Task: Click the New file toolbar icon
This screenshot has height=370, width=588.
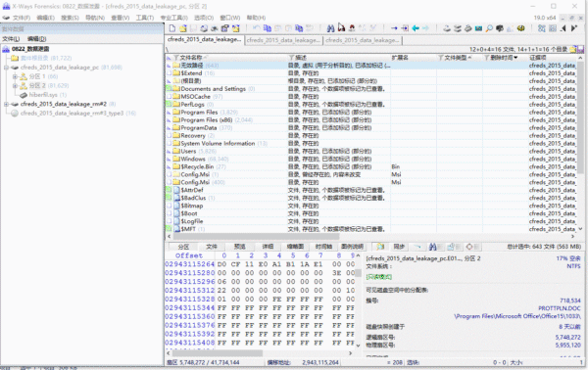Action: tap(172, 28)
